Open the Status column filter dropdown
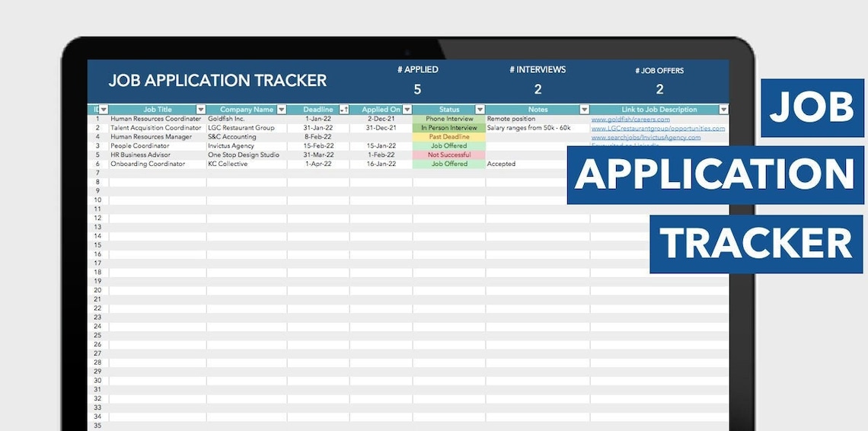Image resolution: width=868 pixels, height=431 pixels. [x=480, y=110]
